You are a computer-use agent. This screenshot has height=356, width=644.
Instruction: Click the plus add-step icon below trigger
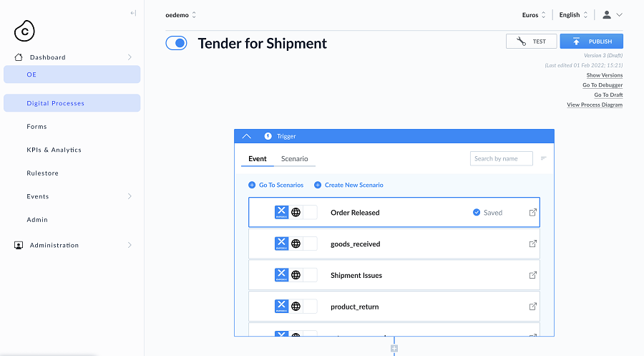[x=394, y=349]
